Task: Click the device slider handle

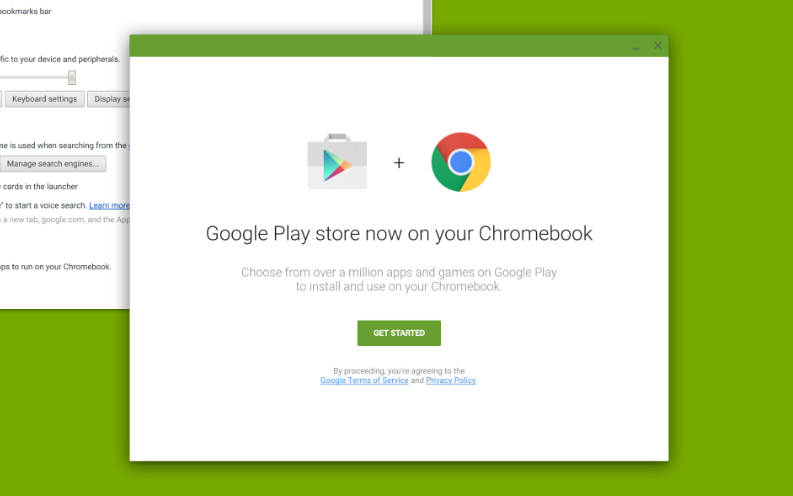Action: [72, 77]
